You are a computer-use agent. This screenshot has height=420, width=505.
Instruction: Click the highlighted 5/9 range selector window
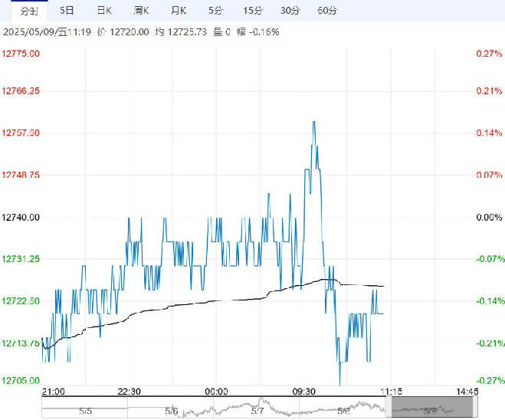(x=432, y=408)
